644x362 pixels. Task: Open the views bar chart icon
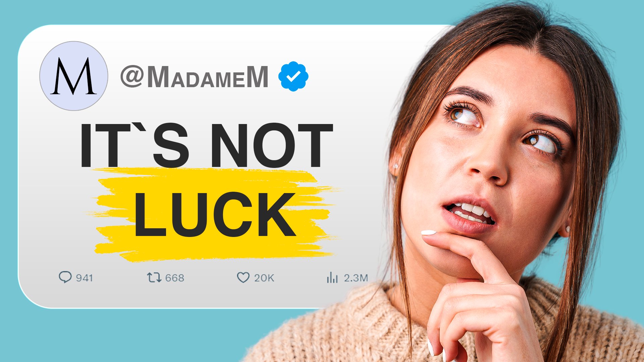point(332,278)
